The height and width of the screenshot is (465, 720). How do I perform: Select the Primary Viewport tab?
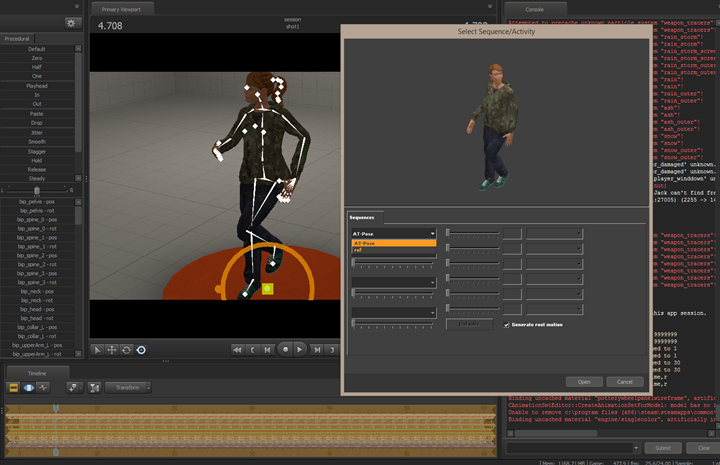123,9
